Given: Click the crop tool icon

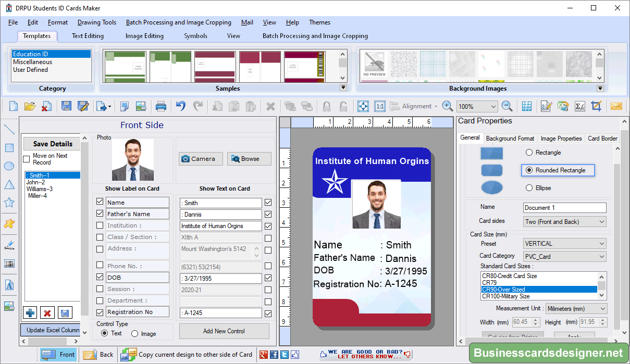Looking at the screenshot, I should (x=596, y=106).
